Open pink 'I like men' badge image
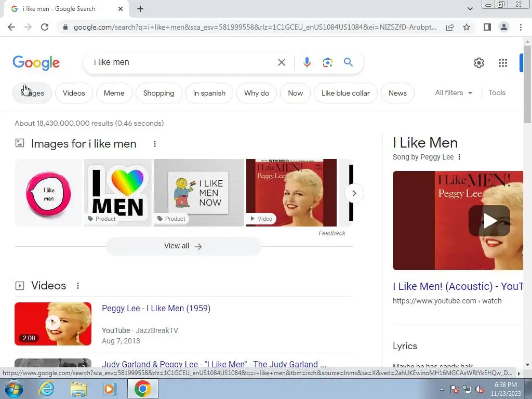The image size is (532, 399). pos(48,193)
